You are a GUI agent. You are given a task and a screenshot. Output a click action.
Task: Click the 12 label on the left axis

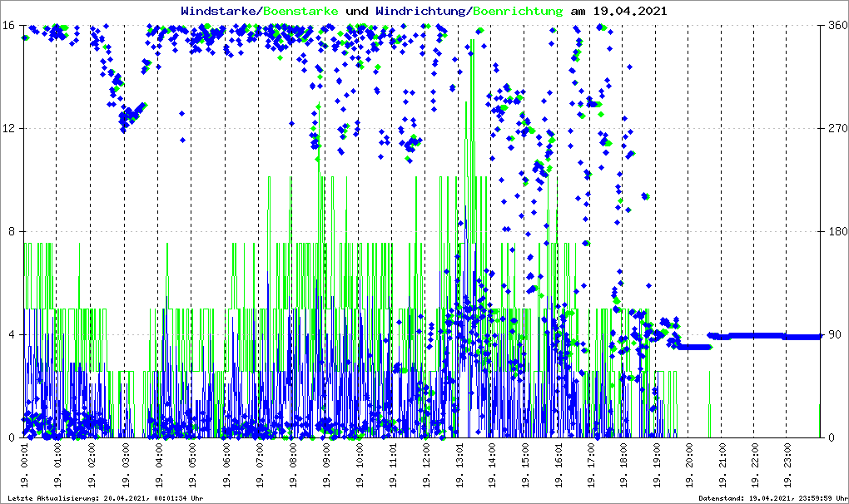click(11, 128)
